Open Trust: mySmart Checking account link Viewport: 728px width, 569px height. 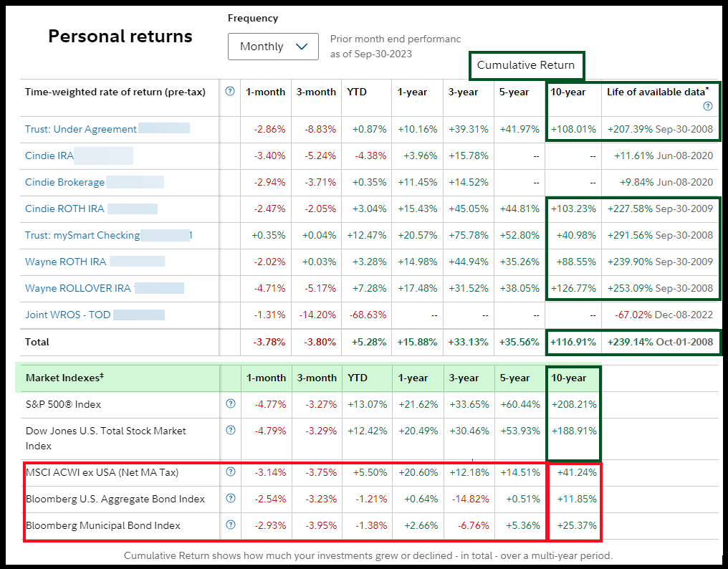coord(82,236)
